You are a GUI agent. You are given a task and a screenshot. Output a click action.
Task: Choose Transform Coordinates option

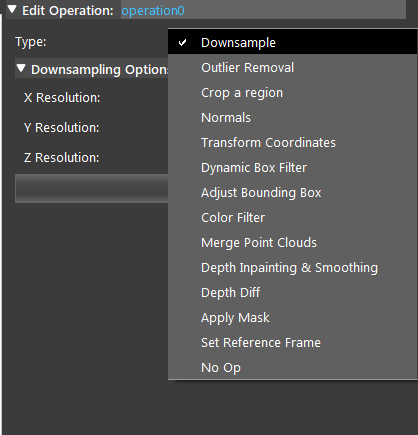coord(292,143)
